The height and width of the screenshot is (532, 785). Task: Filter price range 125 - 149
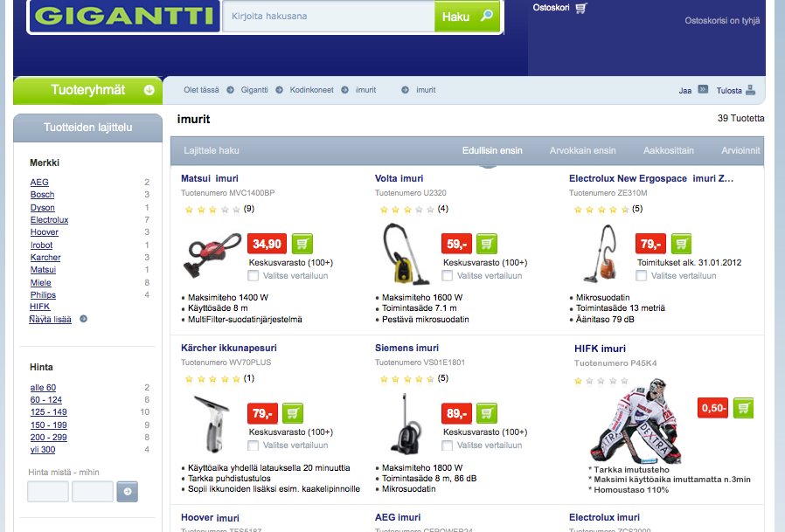(x=49, y=412)
